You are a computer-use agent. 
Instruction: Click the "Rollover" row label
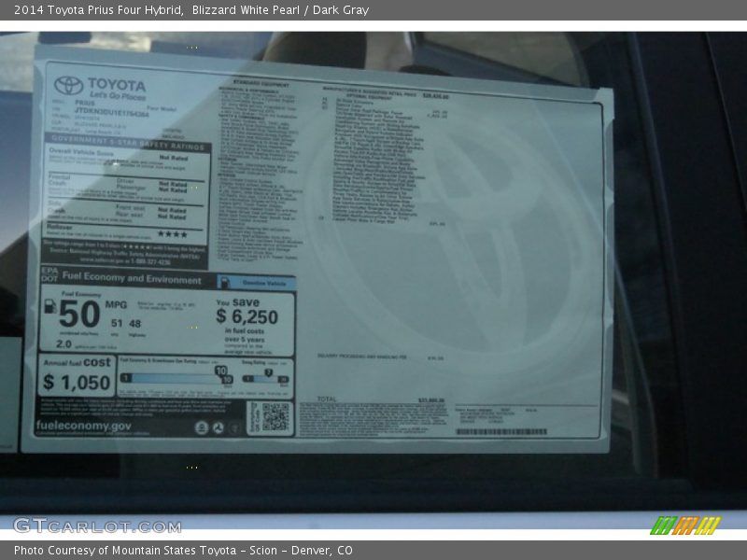tap(60, 227)
